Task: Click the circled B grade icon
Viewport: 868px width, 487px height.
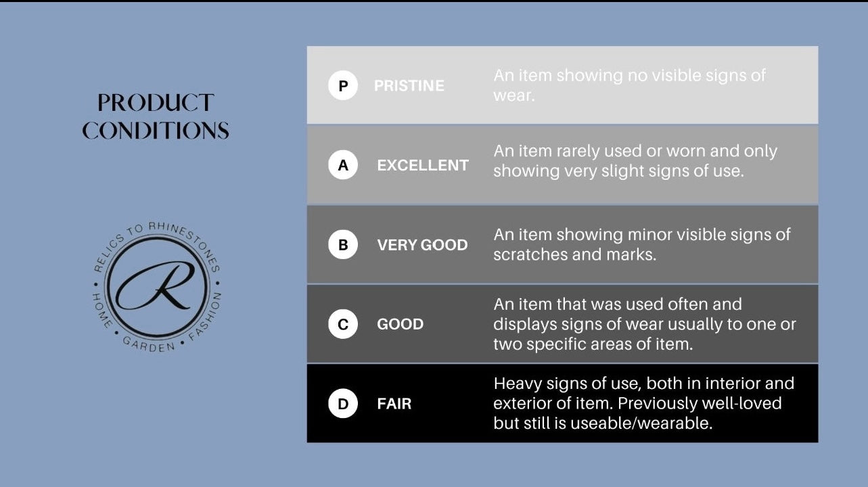Action: (x=343, y=245)
